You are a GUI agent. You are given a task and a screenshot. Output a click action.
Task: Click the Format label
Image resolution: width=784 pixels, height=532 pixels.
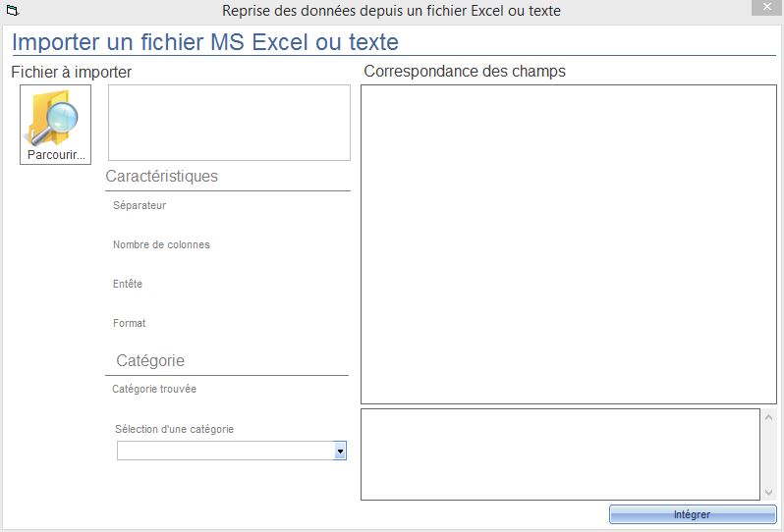(x=129, y=323)
